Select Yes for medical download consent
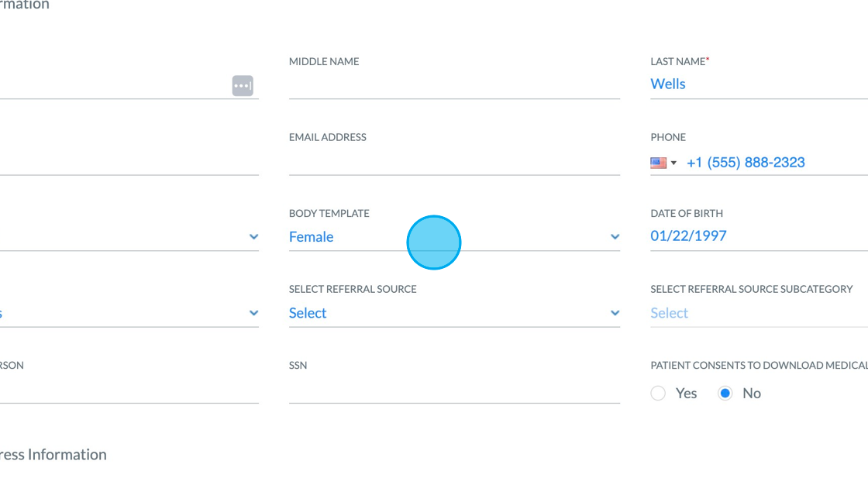 pos(658,394)
